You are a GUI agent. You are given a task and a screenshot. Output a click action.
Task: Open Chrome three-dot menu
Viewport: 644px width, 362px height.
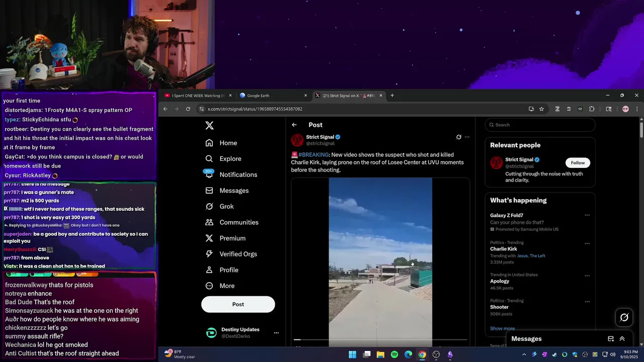(x=637, y=109)
